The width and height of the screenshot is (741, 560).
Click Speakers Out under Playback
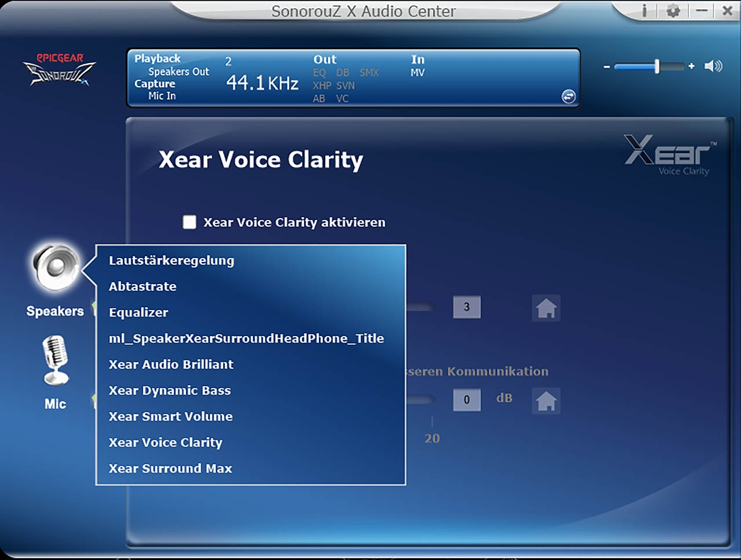178,72
